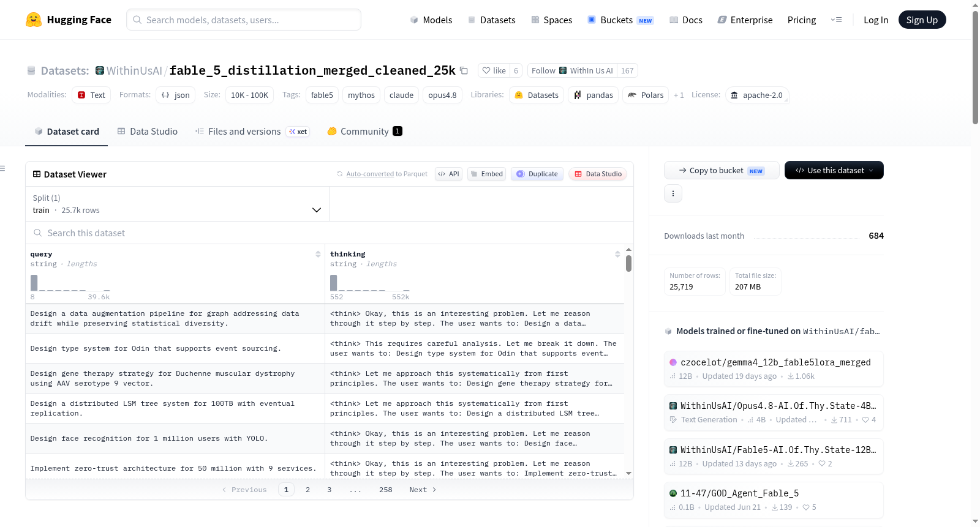Open WithinUsAI/Opus4.8-AI.Of.Thy.State-4B model card
This screenshot has width=980, height=527.
tap(774, 413)
